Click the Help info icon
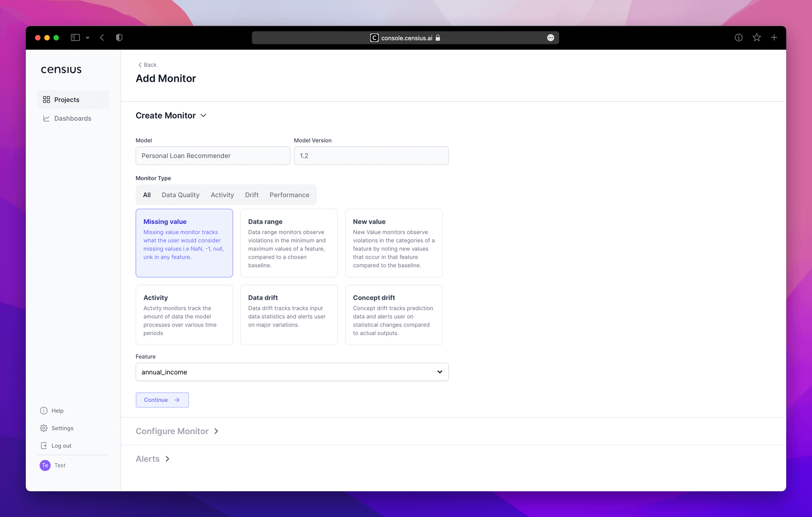The height and width of the screenshot is (517, 812). point(44,411)
